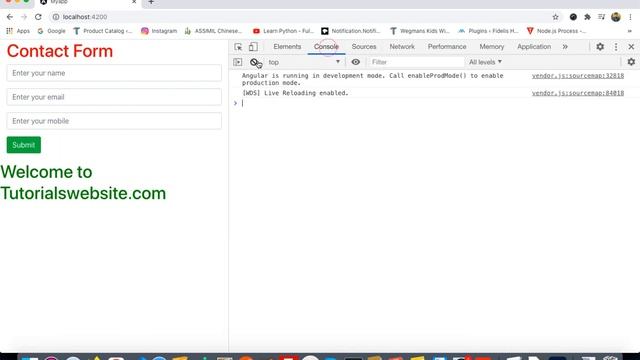Create a live expression with eye icon
This screenshot has width=640, height=360.
click(356, 62)
